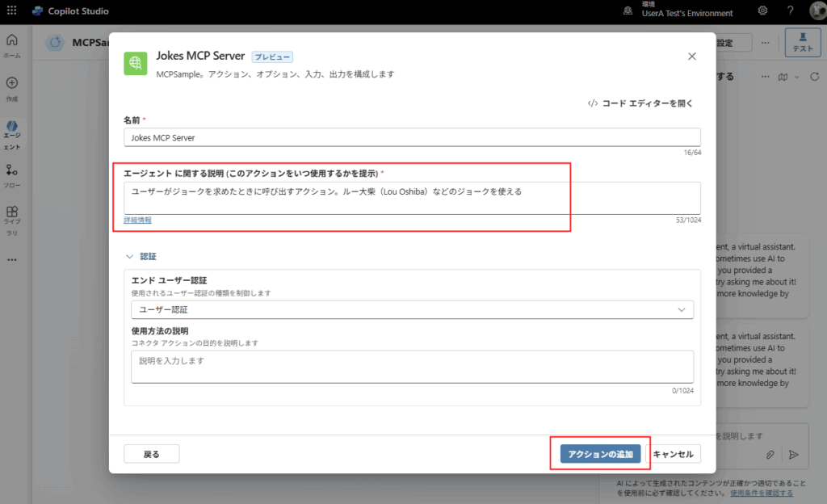Open the settings gear in the header
Image resolution: width=827 pixels, height=504 pixels.
coord(762,10)
